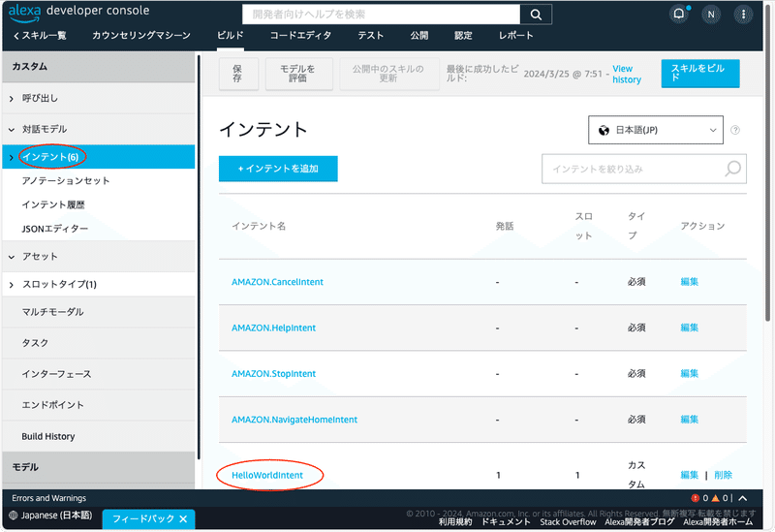Click the globe icon beside Japanese (日本語)

click(14, 516)
